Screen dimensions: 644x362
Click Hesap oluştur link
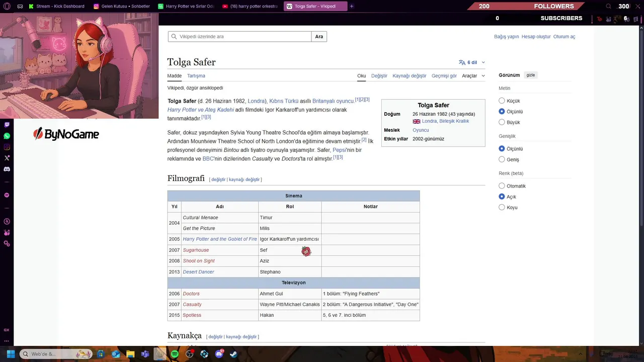point(536,37)
